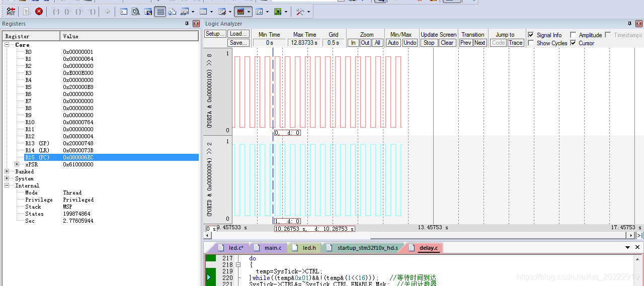Click the Run to cursor line icon
Viewport: 644px width, 286px height.
pyautogui.click(x=92, y=12)
